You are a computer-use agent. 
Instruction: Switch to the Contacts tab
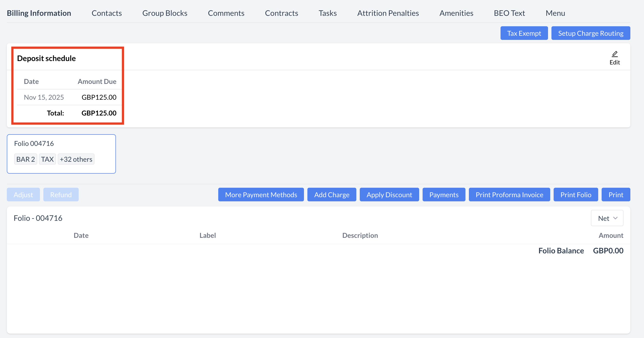(x=106, y=13)
